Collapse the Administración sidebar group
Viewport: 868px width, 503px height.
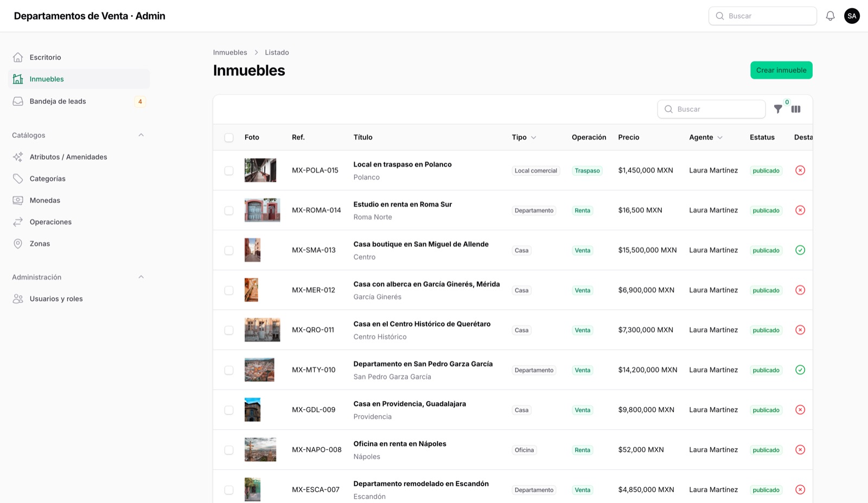tap(141, 277)
